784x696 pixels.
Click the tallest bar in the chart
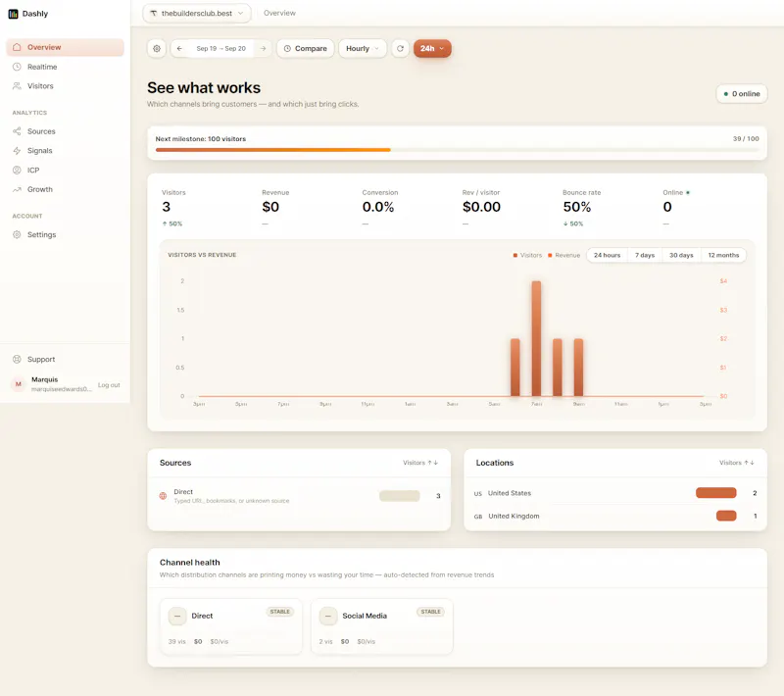pyautogui.click(x=536, y=338)
